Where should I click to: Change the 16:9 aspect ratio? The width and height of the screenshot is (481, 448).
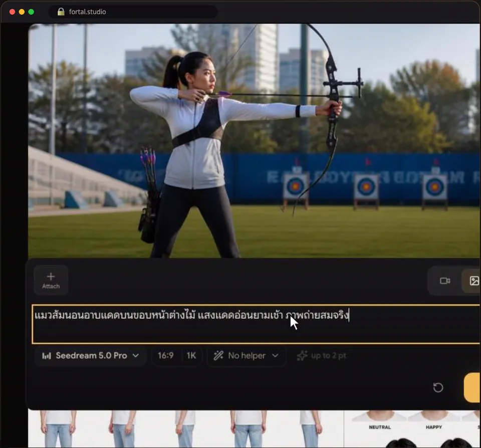point(166,356)
